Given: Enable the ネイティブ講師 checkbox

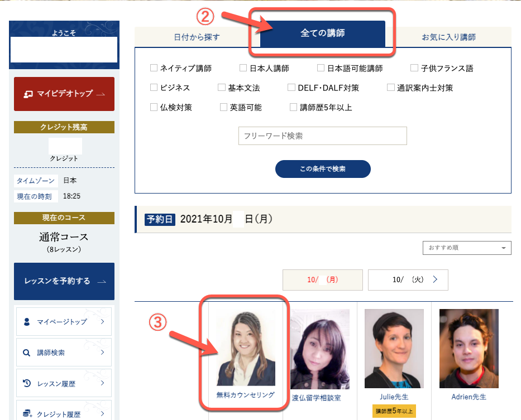Looking at the screenshot, I should coord(154,68).
